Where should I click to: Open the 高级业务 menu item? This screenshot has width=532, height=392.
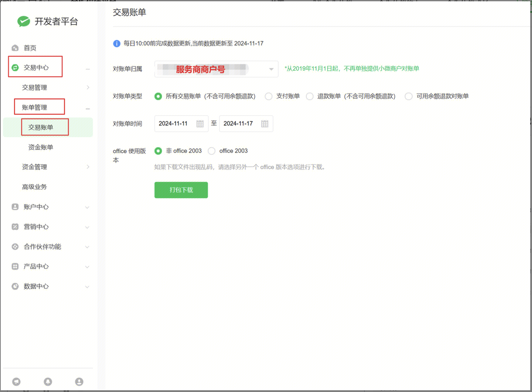[35, 187]
